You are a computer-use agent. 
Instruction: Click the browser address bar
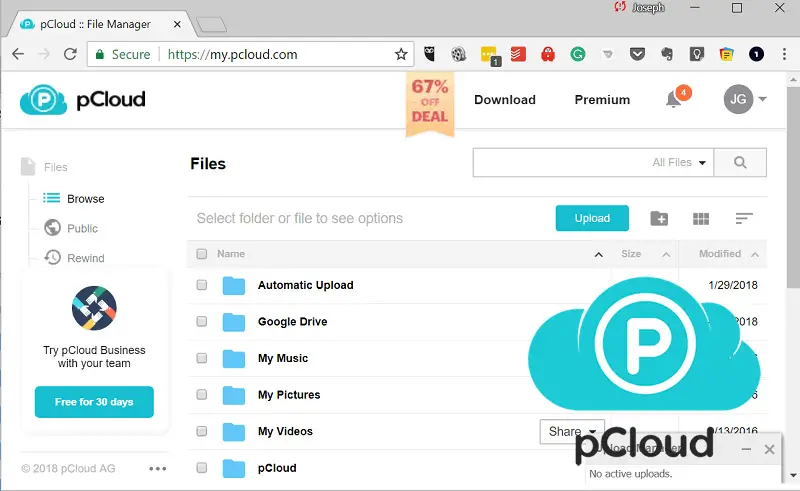point(250,54)
